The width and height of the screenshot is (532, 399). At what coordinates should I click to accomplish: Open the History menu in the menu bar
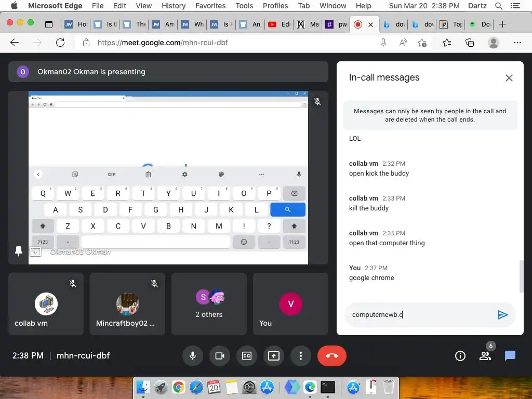tap(174, 6)
